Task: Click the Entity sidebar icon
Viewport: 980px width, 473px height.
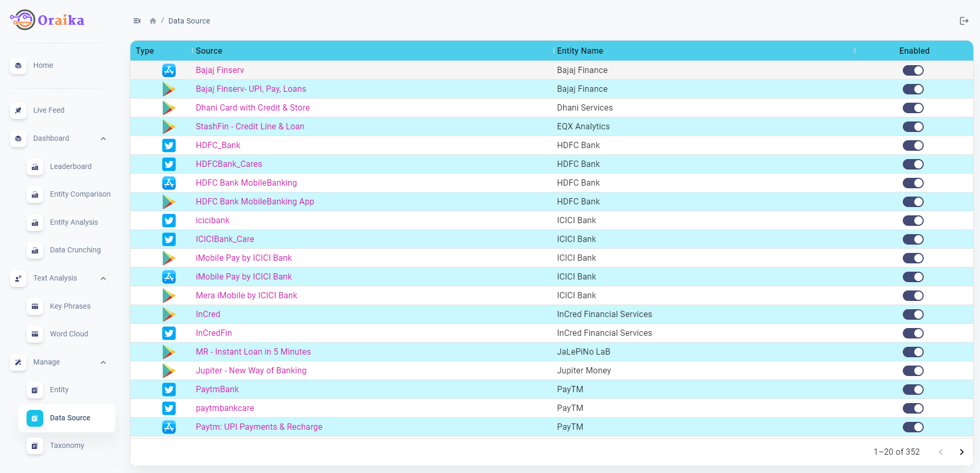Action: point(35,390)
